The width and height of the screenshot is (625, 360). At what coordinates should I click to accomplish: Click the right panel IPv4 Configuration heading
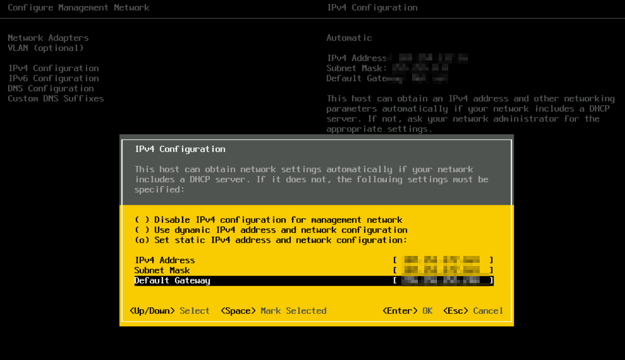click(x=372, y=8)
